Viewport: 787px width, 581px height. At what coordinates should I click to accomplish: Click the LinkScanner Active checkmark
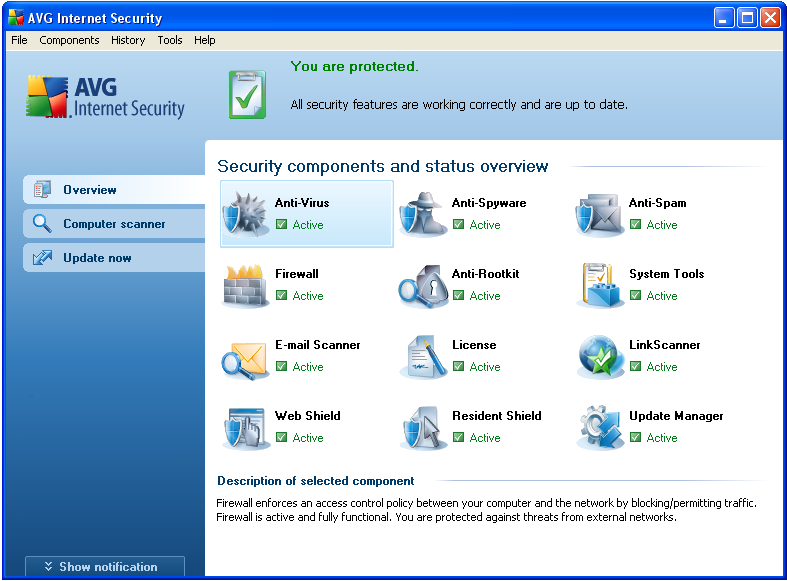pyautogui.click(x=635, y=366)
